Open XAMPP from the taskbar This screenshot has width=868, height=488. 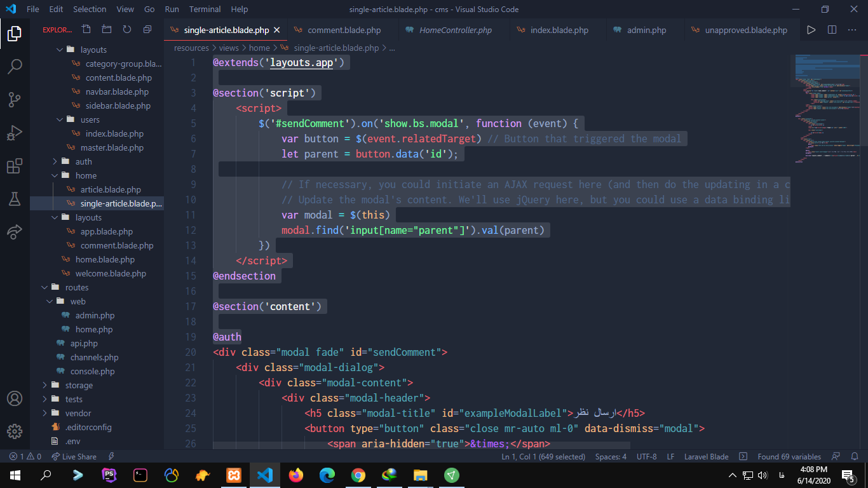234,475
